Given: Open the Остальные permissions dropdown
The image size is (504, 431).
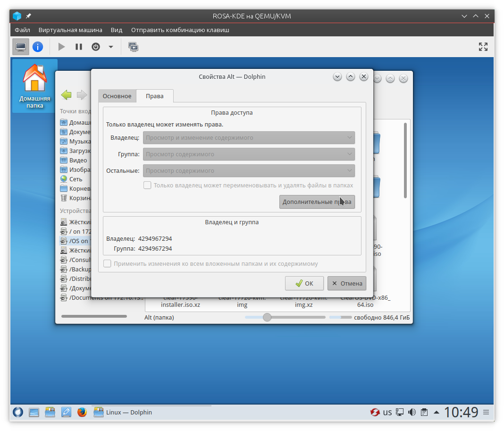Looking at the screenshot, I should [250, 171].
